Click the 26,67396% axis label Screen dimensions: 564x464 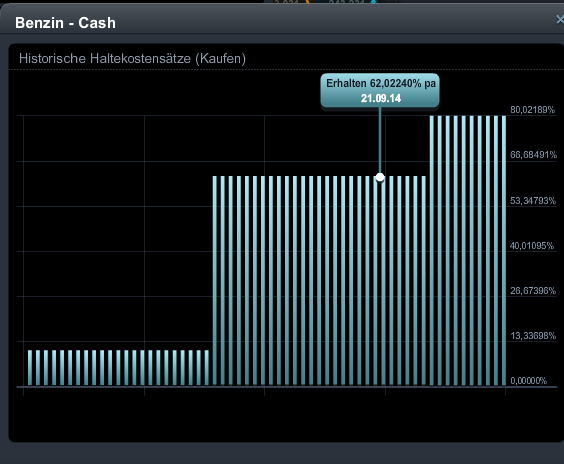coord(533,291)
